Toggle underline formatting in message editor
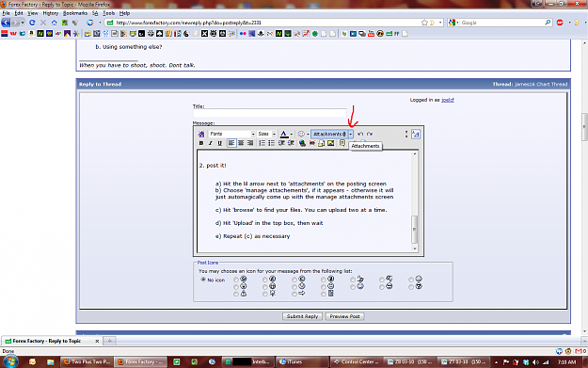588x368 pixels. click(220, 143)
